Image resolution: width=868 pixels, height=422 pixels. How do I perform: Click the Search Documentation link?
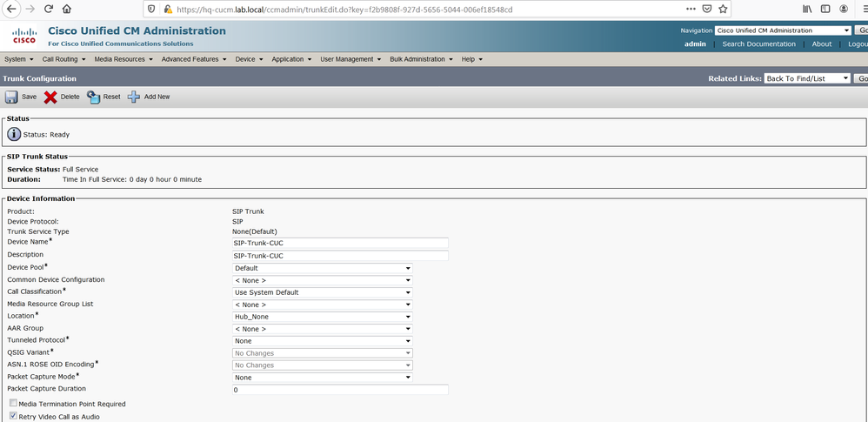coord(758,44)
